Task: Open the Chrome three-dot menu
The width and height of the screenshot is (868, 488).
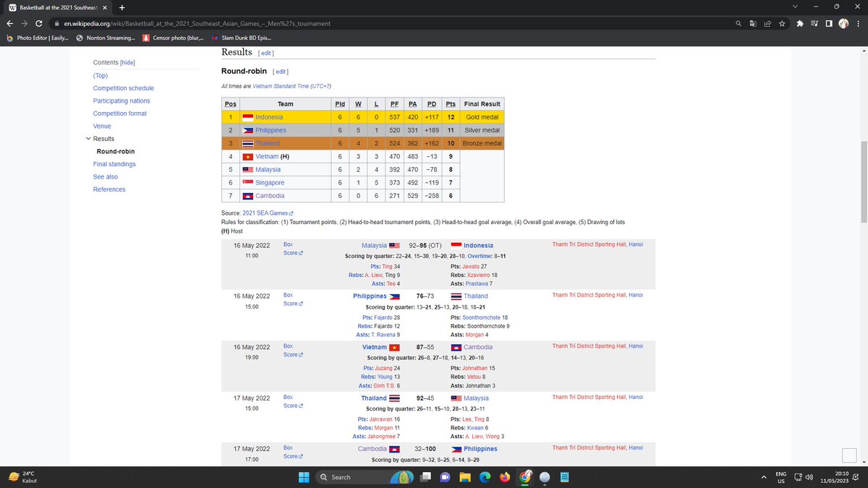Action: pyautogui.click(x=859, y=23)
